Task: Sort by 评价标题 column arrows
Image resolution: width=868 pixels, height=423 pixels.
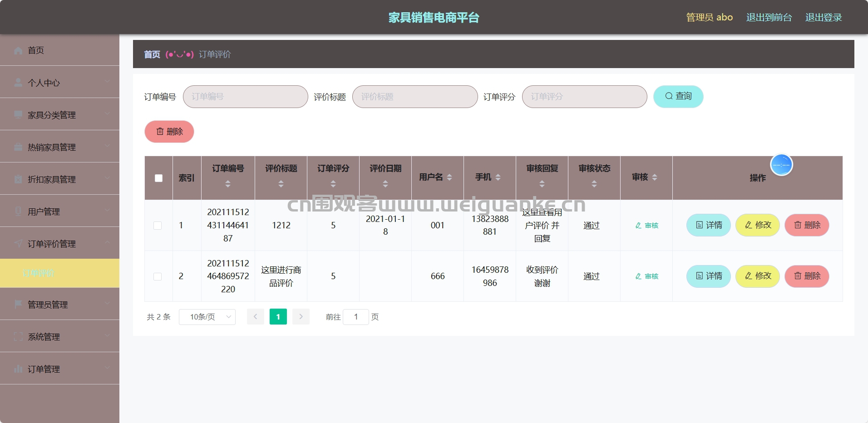Action: click(x=281, y=184)
